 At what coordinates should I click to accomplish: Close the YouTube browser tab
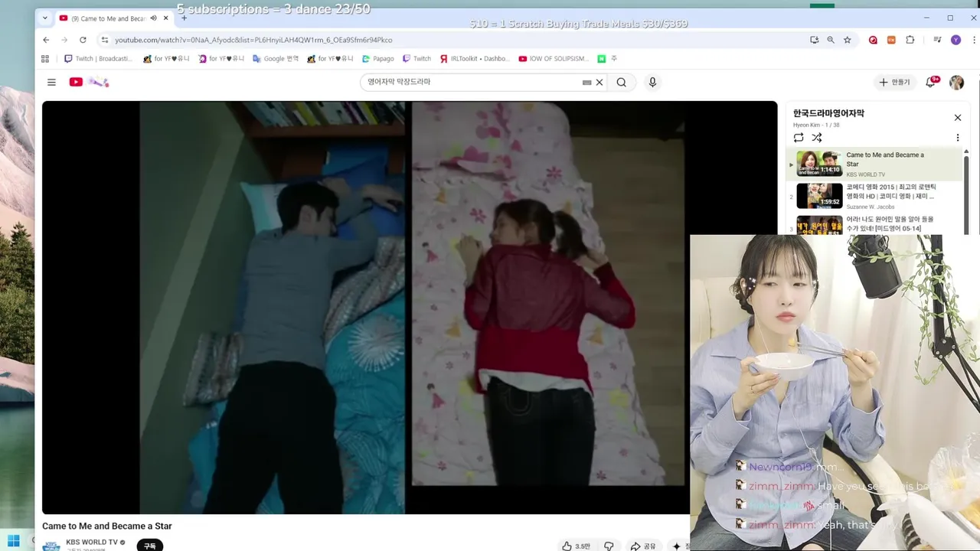pos(165,18)
